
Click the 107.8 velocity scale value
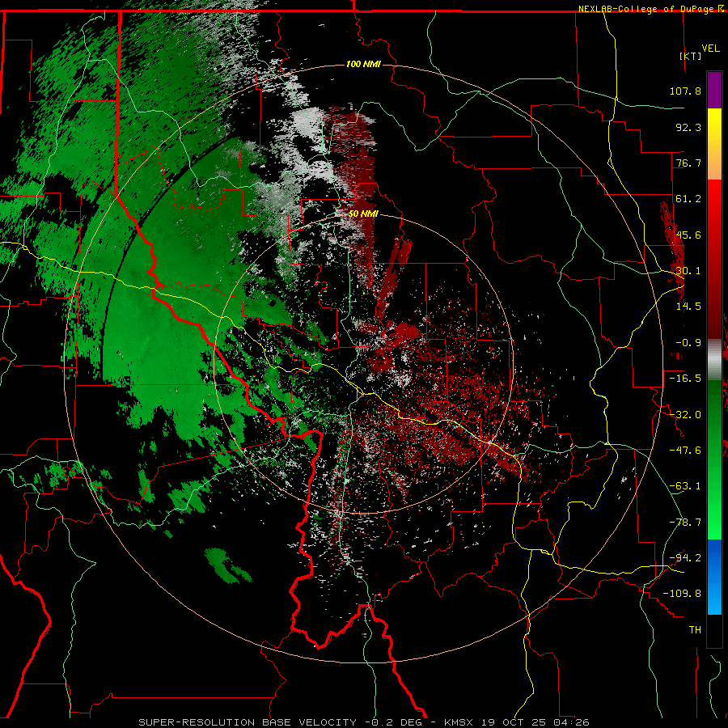685,91
